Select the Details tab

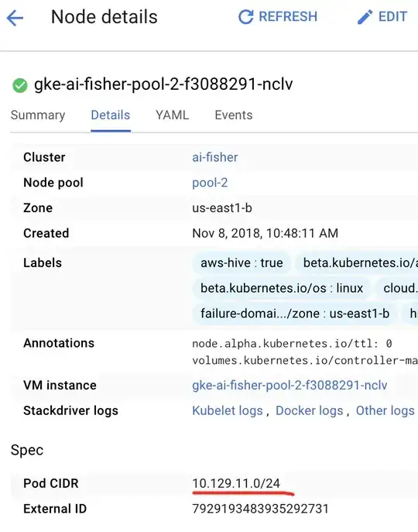click(111, 115)
